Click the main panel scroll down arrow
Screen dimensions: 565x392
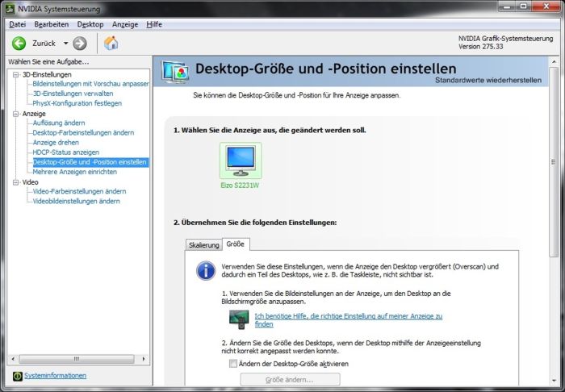click(554, 381)
